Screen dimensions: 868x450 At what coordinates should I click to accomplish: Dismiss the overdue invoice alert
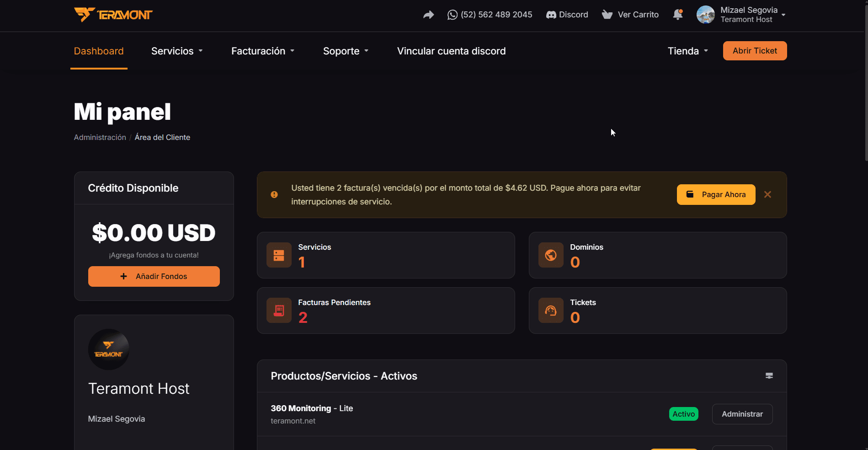point(767,194)
